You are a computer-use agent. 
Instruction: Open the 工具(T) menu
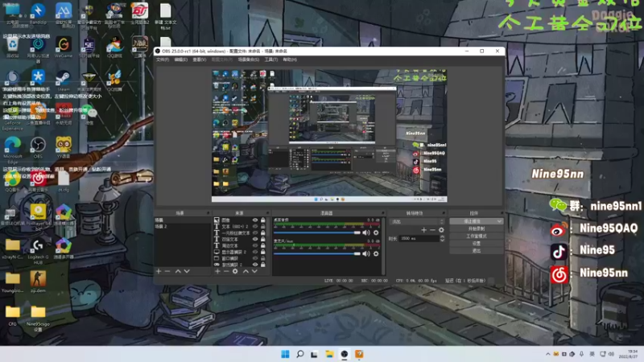[x=271, y=60]
